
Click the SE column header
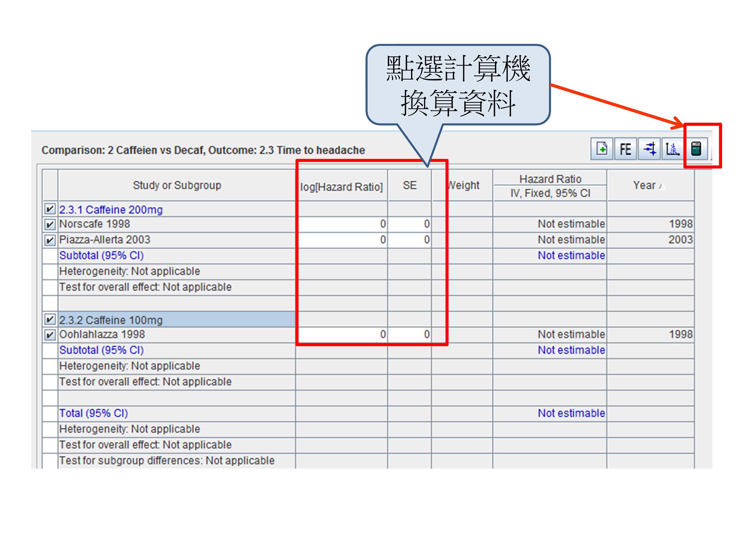pos(409,185)
